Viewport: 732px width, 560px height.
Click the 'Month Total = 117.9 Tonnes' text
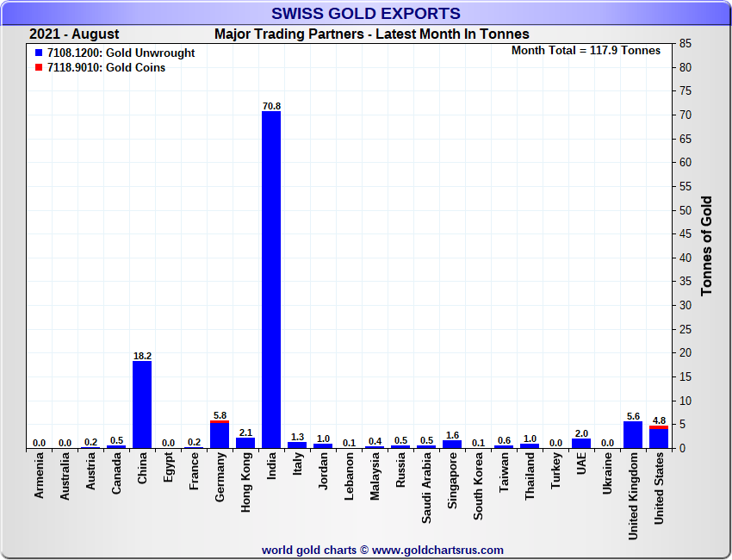coord(586,51)
